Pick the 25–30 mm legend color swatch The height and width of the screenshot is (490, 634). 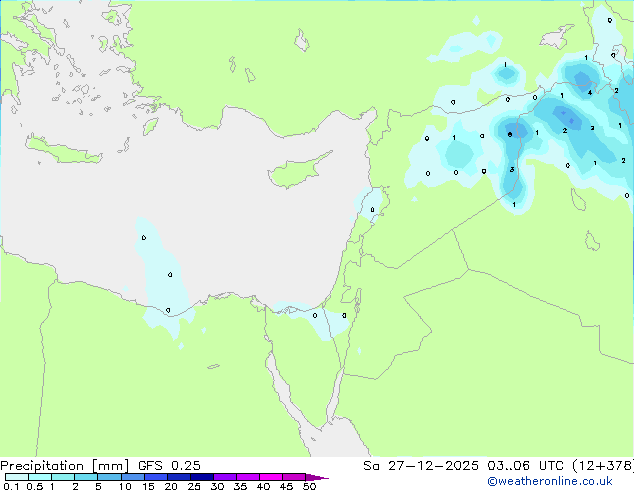point(201,477)
